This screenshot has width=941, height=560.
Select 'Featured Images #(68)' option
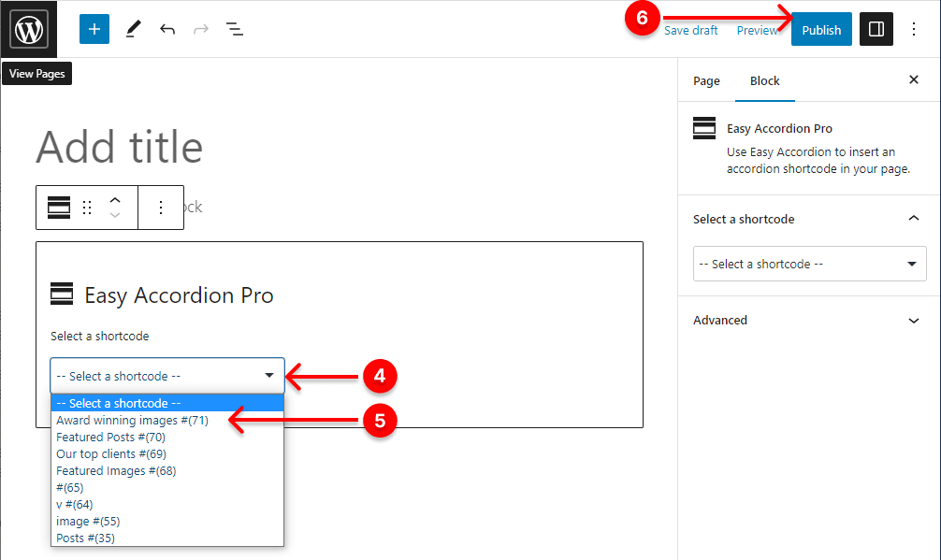point(167,470)
